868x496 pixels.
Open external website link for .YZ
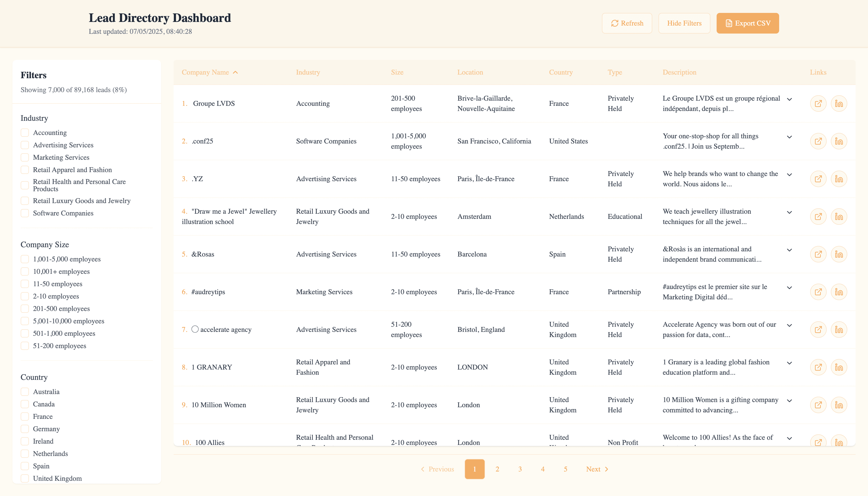(x=818, y=179)
